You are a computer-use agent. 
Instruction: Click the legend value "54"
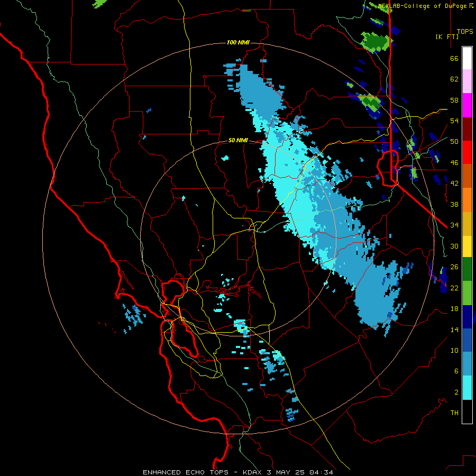pyautogui.click(x=454, y=121)
